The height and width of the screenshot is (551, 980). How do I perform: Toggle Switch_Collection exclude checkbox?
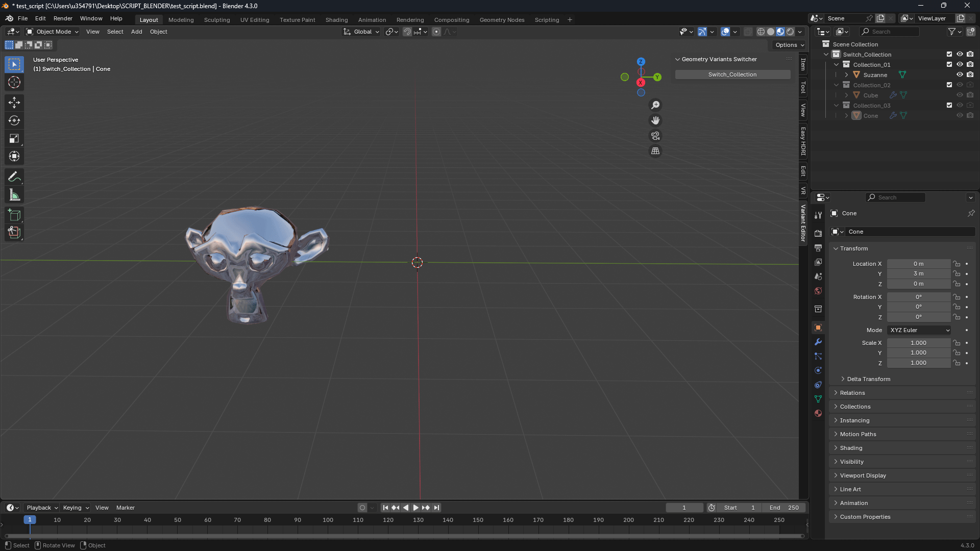[x=949, y=54]
